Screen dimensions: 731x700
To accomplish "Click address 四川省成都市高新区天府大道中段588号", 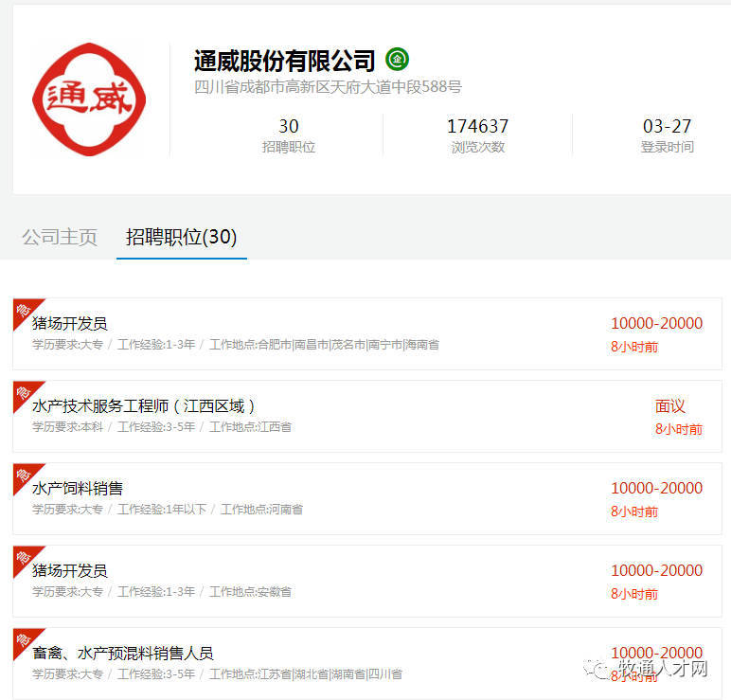I will pos(328,87).
